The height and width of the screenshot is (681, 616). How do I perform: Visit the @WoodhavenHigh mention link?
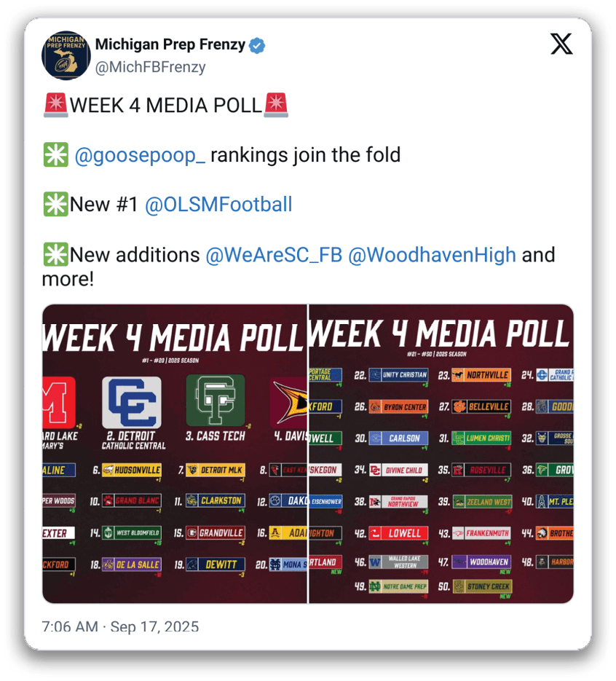(432, 255)
